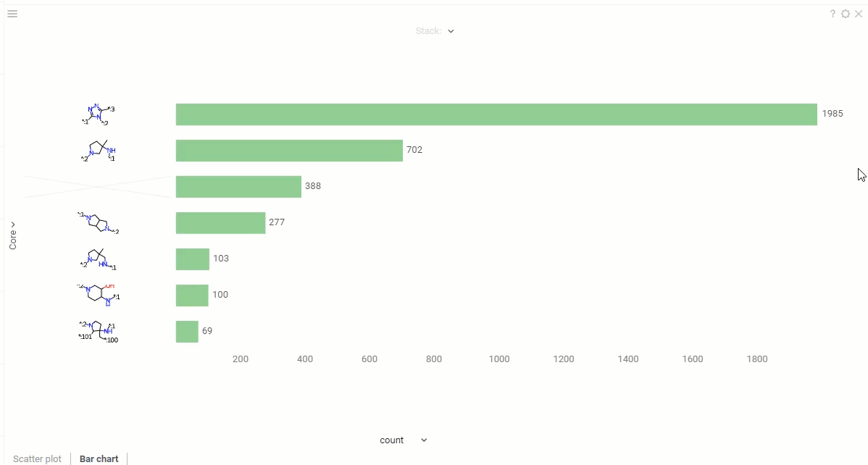Switch to the Scatter plot tab
This screenshot has height=465, width=868.
tap(36, 458)
